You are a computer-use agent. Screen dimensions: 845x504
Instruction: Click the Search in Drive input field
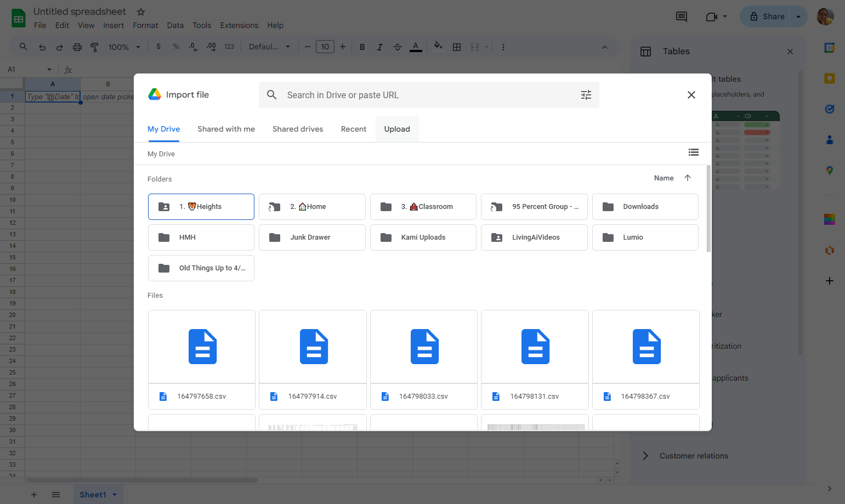[429, 95]
